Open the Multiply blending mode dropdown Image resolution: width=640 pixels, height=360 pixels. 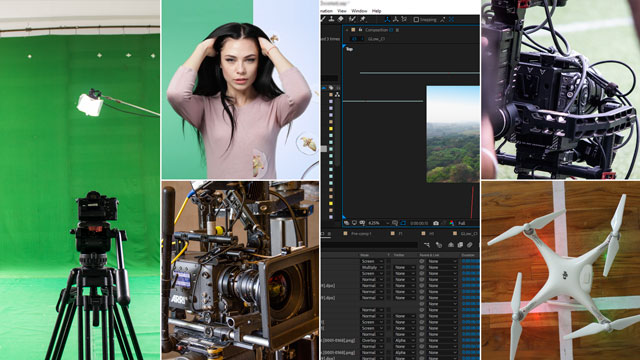click(372, 267)
